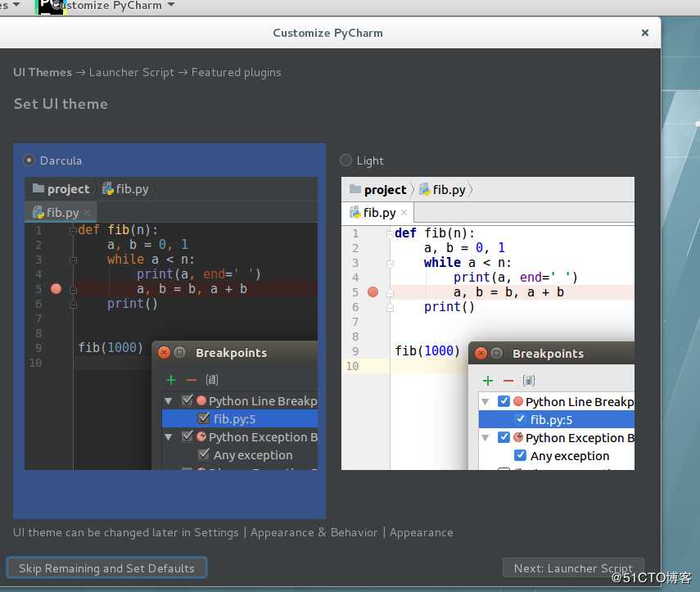Click 'fib(1000)' text in Light preview
The image size is (700, 592).
click(427, 351)
